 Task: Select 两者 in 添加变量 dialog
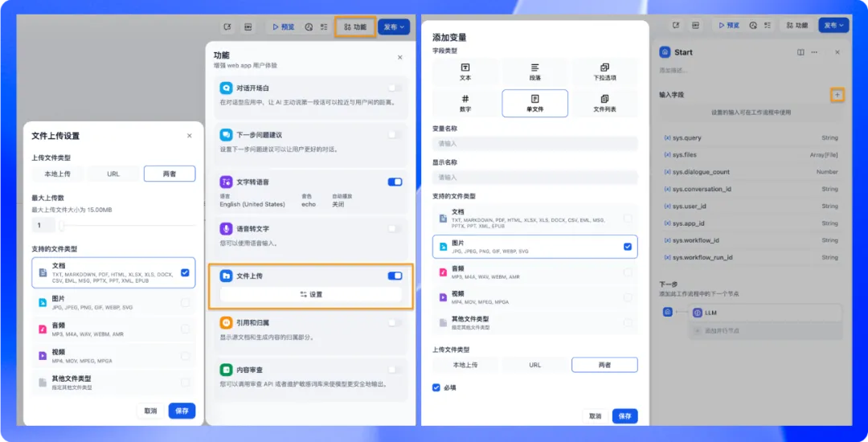tap(604, 365)
